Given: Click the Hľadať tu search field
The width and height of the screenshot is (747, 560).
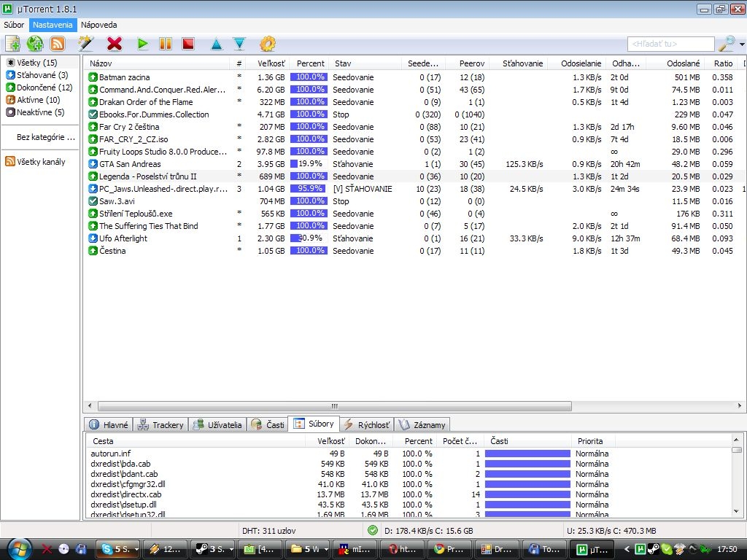Looking at the screenshot, I should 671,44.
